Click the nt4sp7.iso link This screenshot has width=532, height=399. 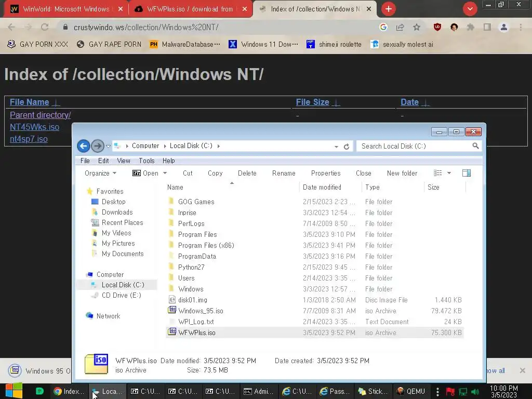[29, 139]
